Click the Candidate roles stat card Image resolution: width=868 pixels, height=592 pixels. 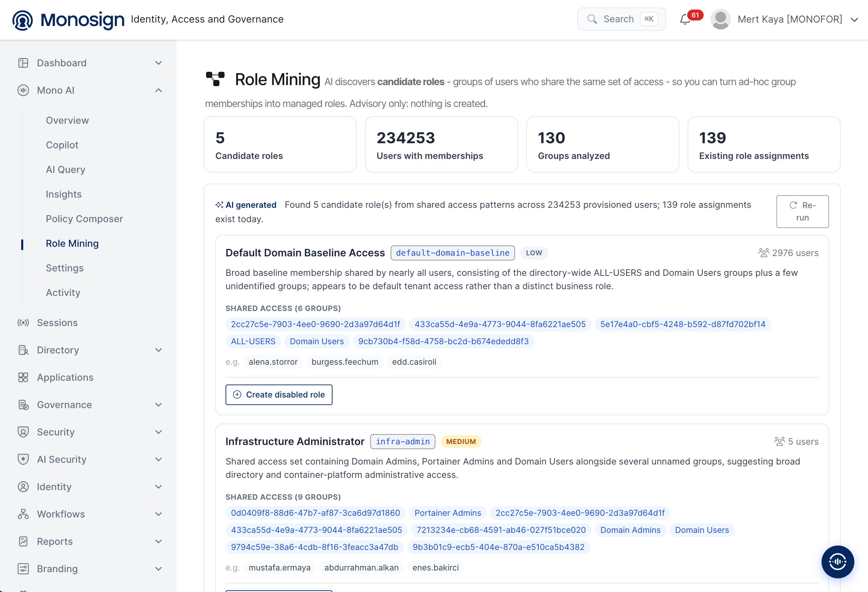[280, 144]
